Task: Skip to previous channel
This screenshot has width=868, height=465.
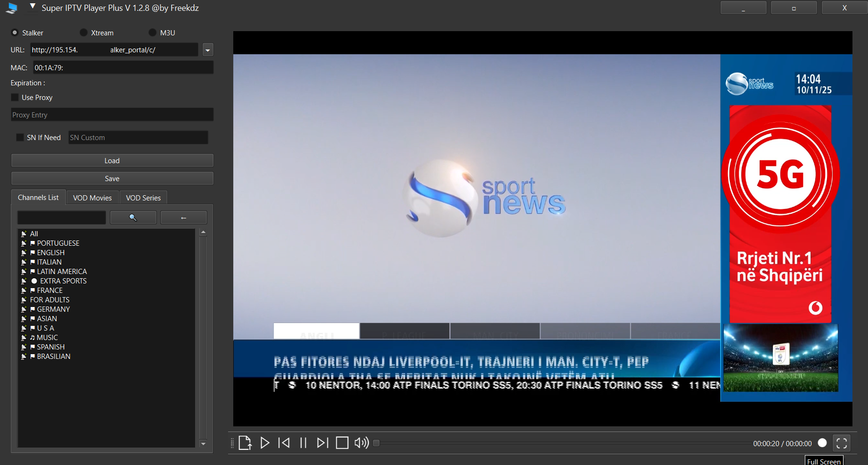Action: coord(284,443)
